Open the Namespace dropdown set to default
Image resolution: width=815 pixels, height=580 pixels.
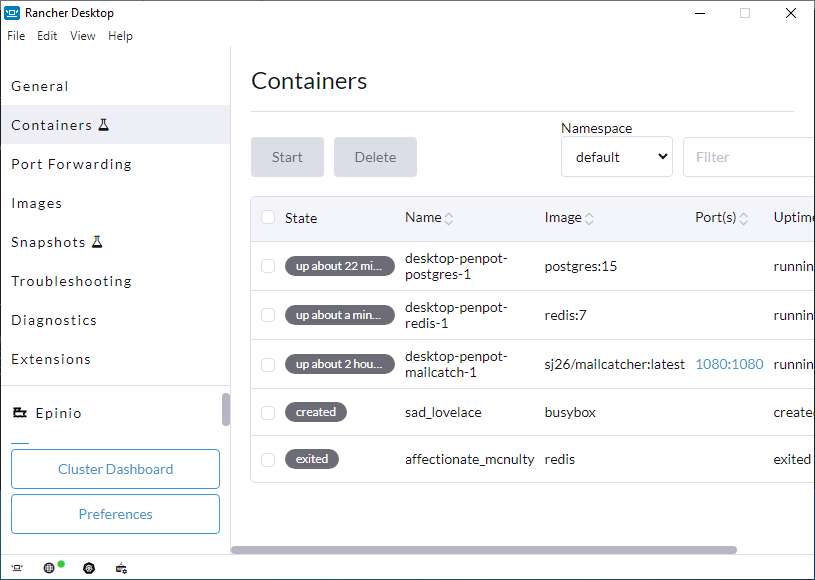[617, 157]
